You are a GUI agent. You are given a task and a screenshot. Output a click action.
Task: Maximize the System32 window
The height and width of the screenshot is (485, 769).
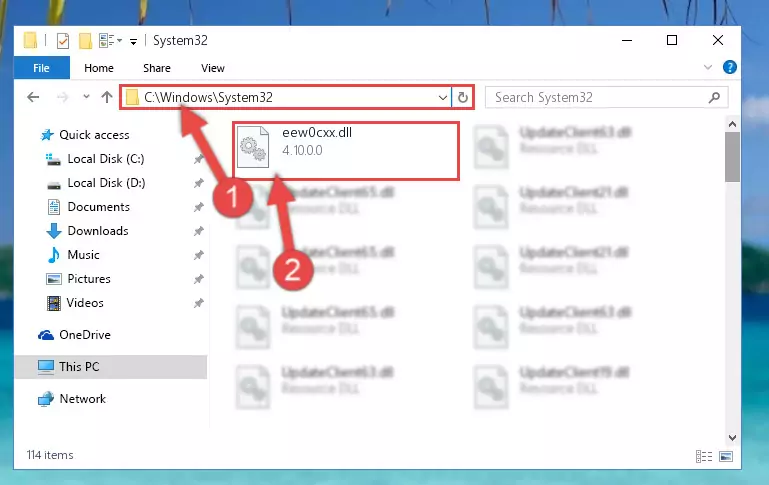tap(672, 40)
